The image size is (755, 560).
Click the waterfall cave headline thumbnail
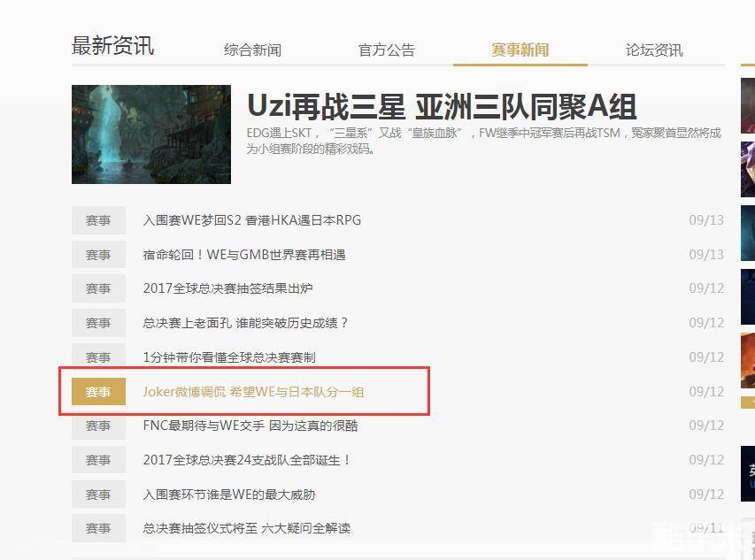151,134
